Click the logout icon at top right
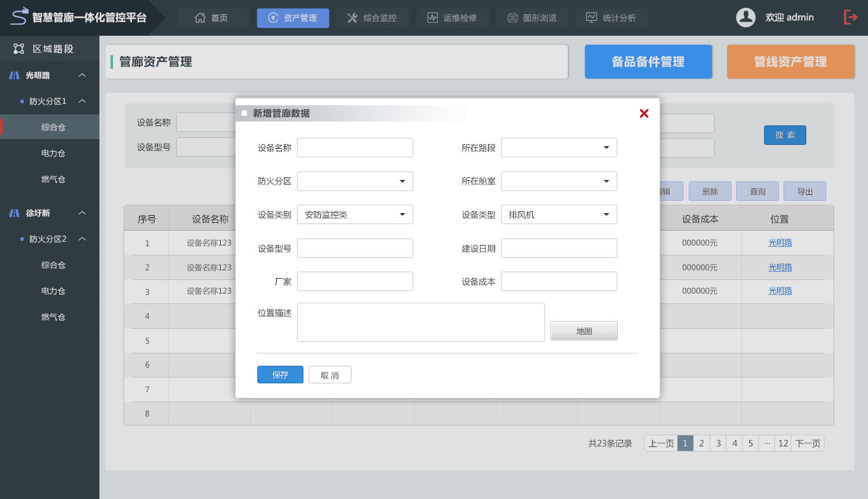Viewport: 868px width, 499px height. [x=850, y=18]
